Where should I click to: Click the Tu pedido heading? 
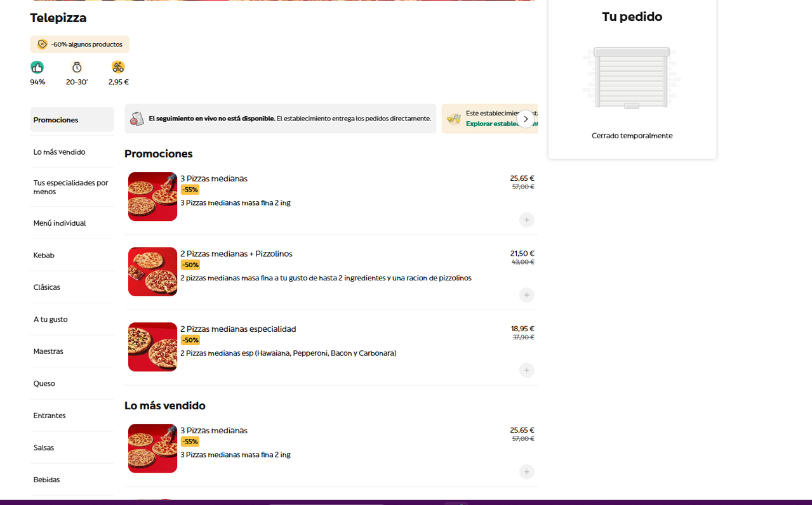[632, 16]
